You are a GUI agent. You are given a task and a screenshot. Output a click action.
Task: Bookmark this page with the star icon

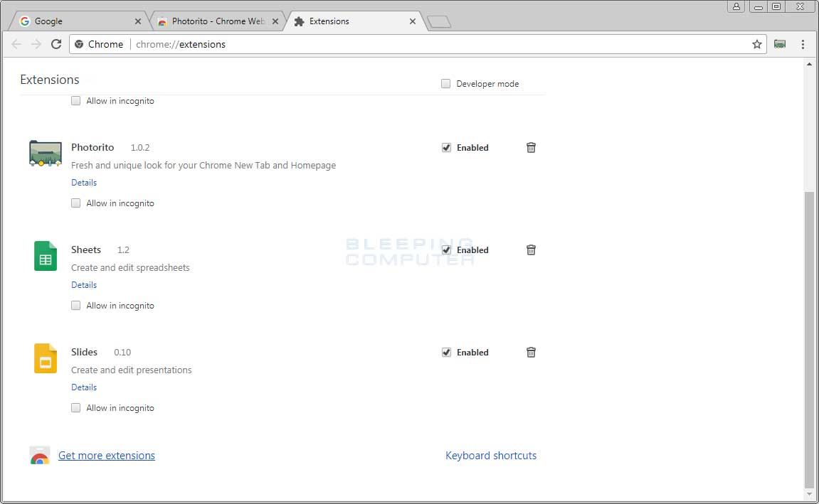point(757,44)
